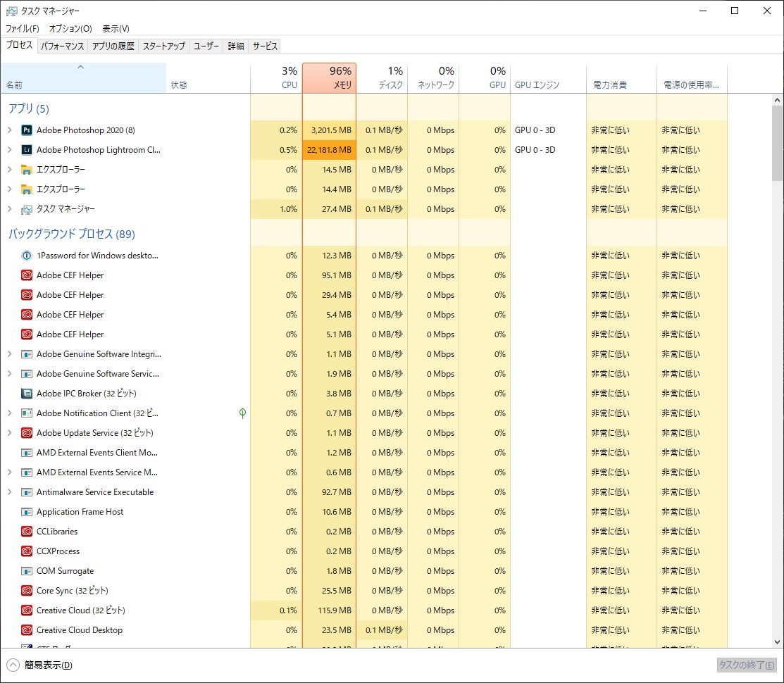Screen dimensions: 784x683
Task: Select the 115.9 MB memory cell
Action: coord(330,610)
